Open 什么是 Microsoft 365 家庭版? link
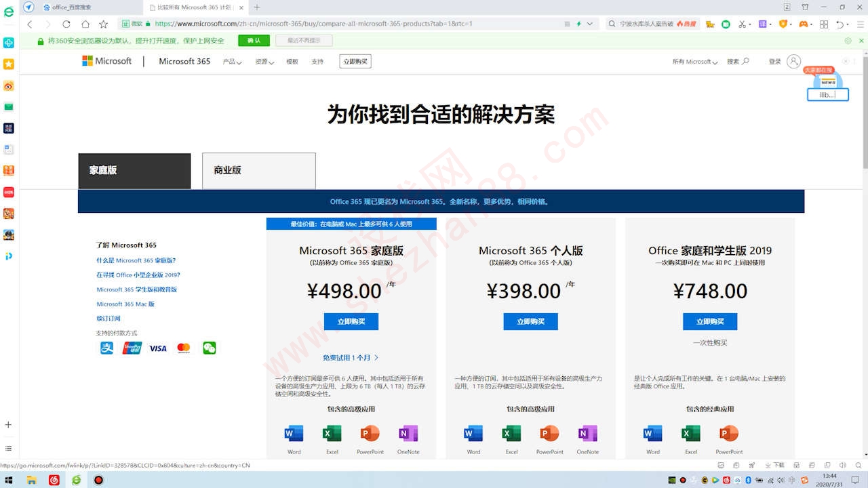Screen dimensions: 868x488 (x=136, y=260)
